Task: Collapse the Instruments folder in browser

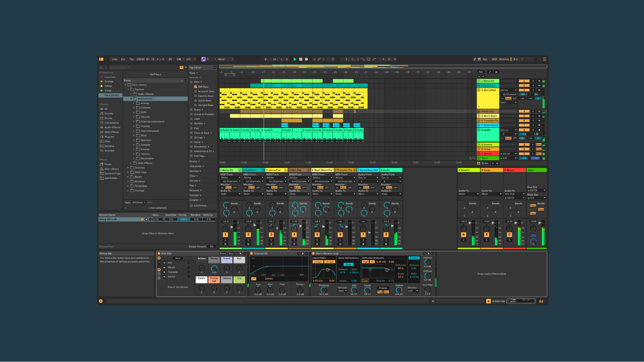Action: click(131, 99)
